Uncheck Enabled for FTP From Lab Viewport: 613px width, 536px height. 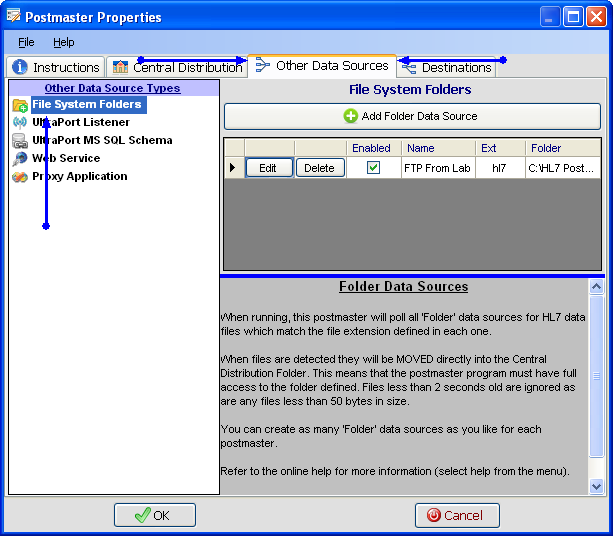[x=373, y=168]
